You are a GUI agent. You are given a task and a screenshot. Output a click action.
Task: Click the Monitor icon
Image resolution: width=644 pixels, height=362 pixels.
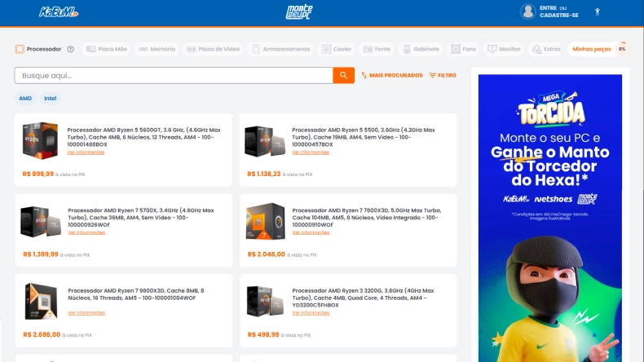[x=492, y=49]
